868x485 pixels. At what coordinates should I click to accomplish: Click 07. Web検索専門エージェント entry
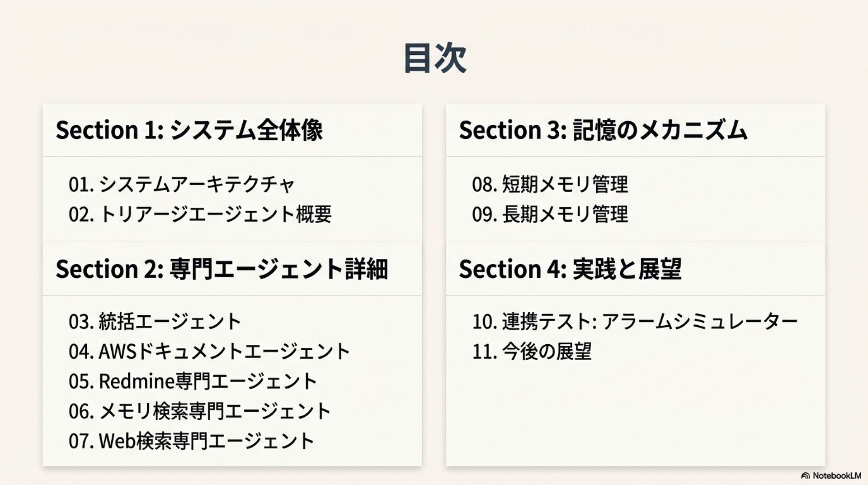pos(191,441)
